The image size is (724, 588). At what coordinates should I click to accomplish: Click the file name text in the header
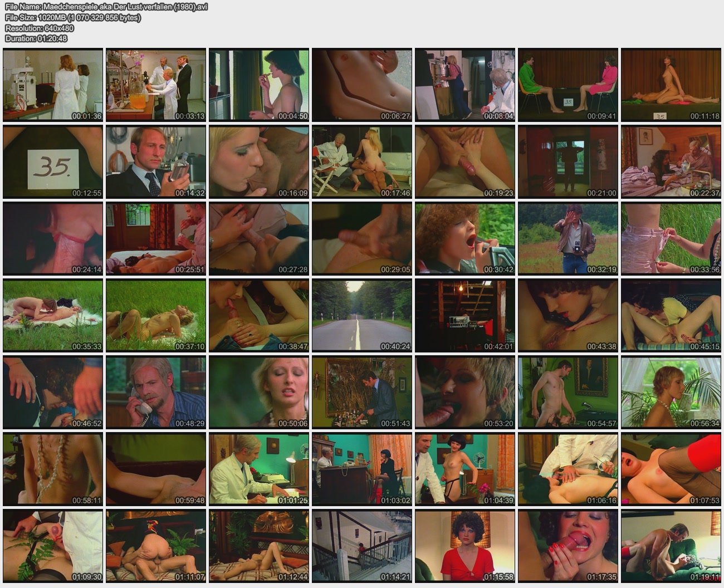pos(106,7)
